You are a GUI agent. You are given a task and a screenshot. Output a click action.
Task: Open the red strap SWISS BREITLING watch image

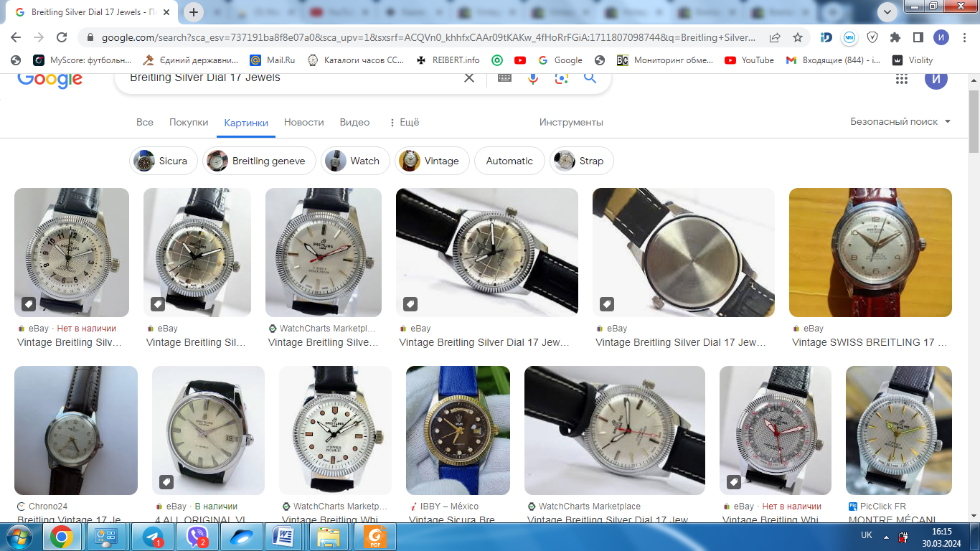[870, 253]
